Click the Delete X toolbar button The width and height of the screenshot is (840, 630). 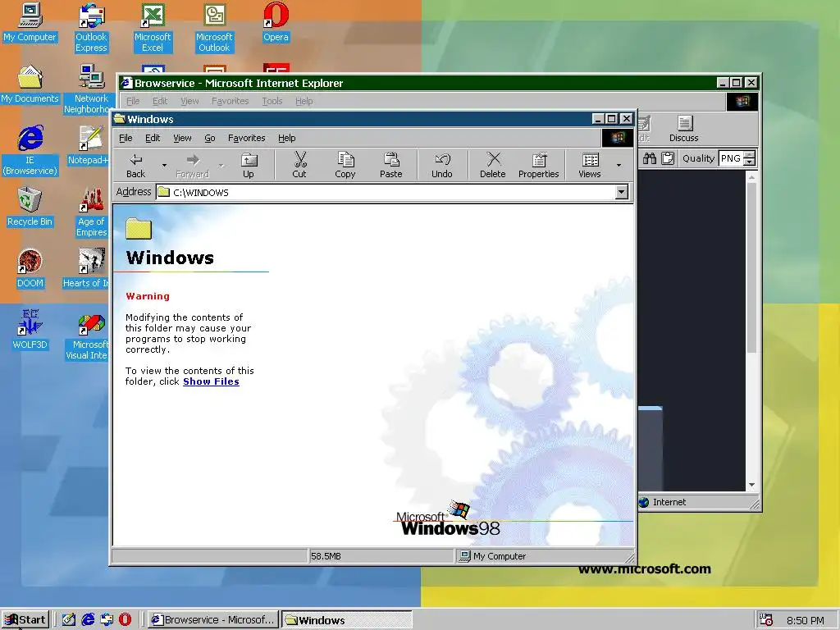pos(493,165)
